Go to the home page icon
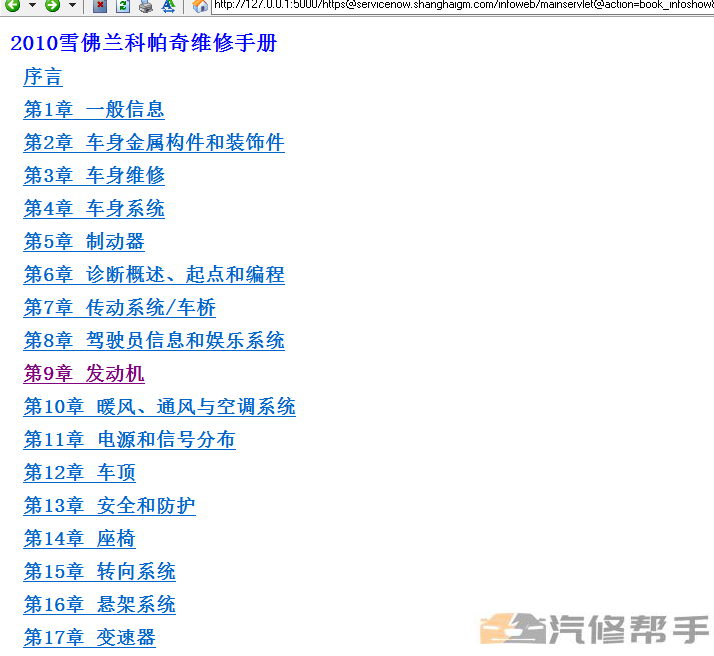Viewport: 714px width, 656px height. 200,6
